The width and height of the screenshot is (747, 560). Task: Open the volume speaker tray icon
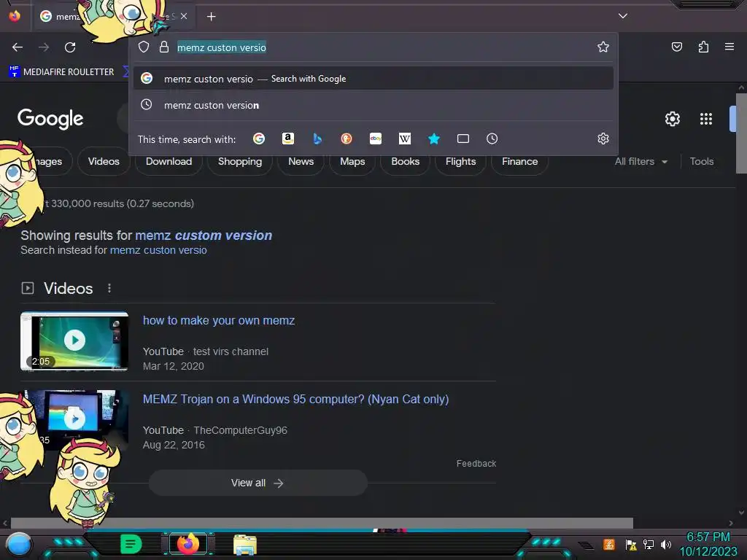pos(666,544)
